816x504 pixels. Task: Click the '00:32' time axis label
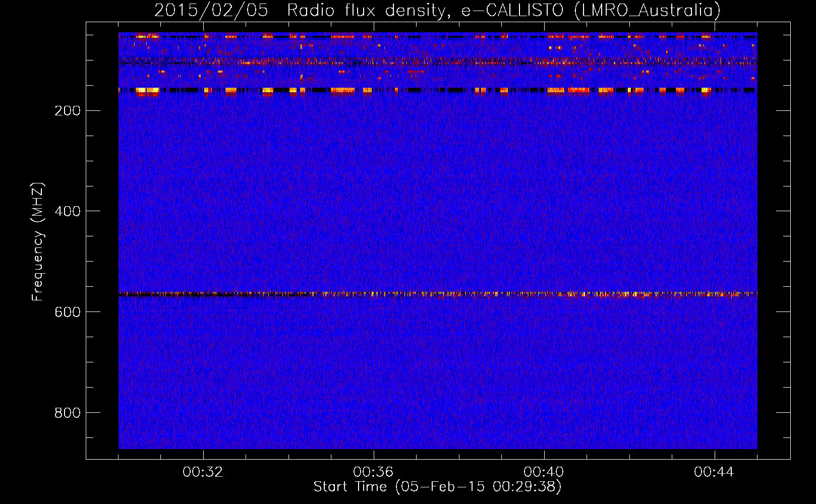(203, 472)
